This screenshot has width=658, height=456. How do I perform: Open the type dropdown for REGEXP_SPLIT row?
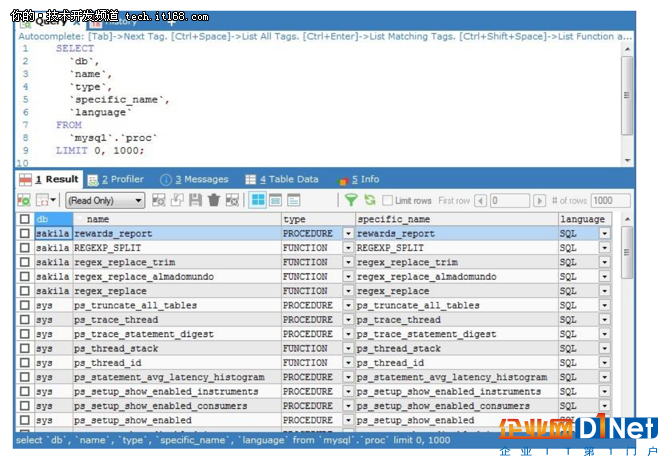pyautogui.click(x=348, y=248)
